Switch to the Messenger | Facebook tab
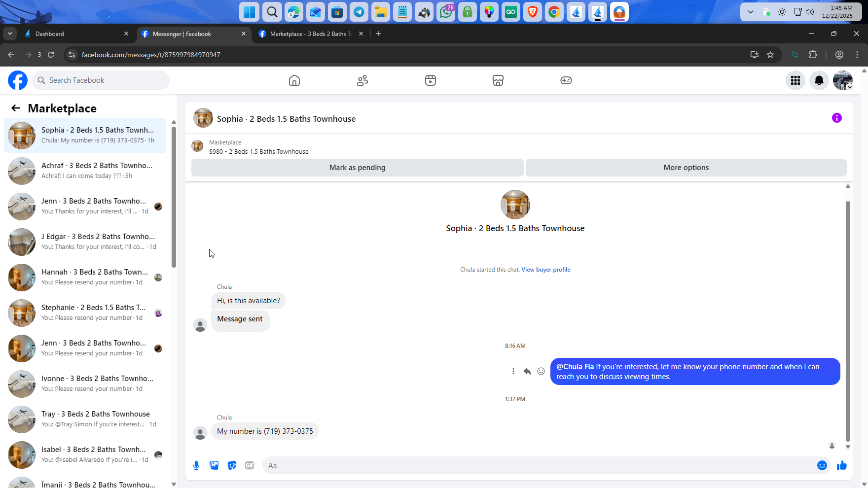Viewport: 868px width, 488px height. (194, 34)
